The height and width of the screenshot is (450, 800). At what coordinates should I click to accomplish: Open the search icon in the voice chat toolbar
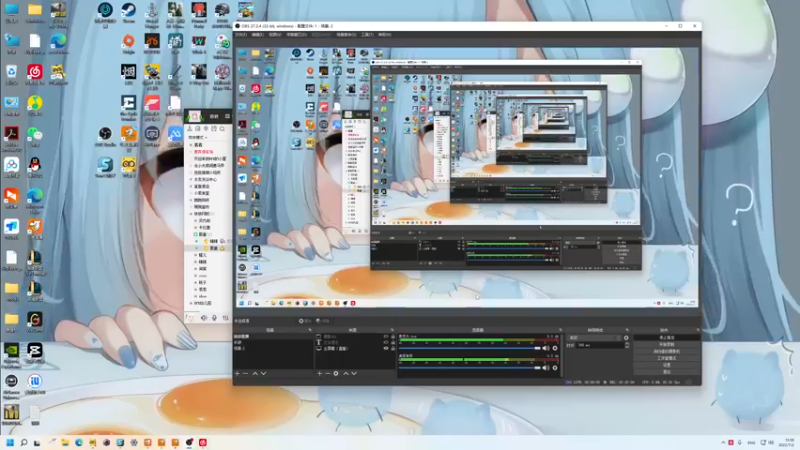point(222,129)
